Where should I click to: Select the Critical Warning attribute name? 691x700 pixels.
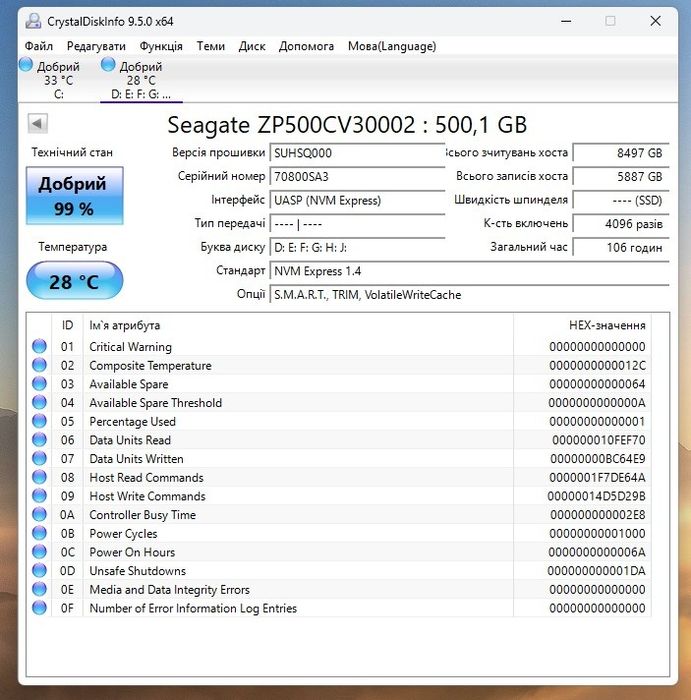[x=130, y=346]
